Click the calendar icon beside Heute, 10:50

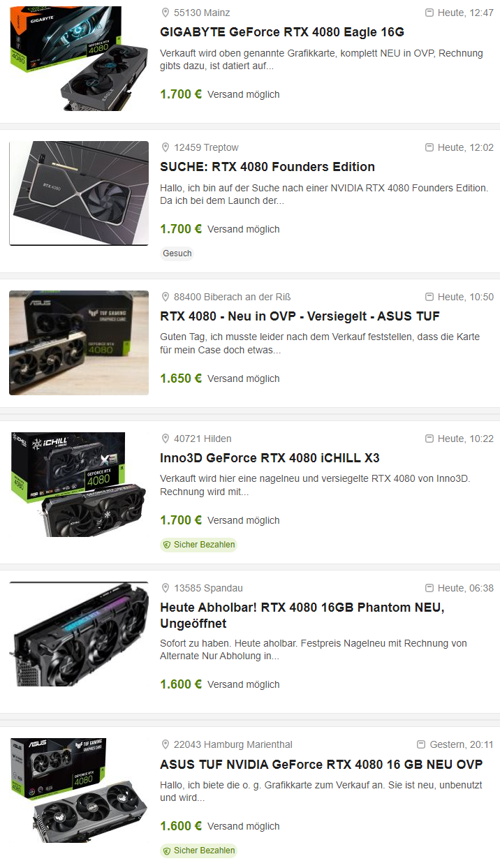pos(429,297)
